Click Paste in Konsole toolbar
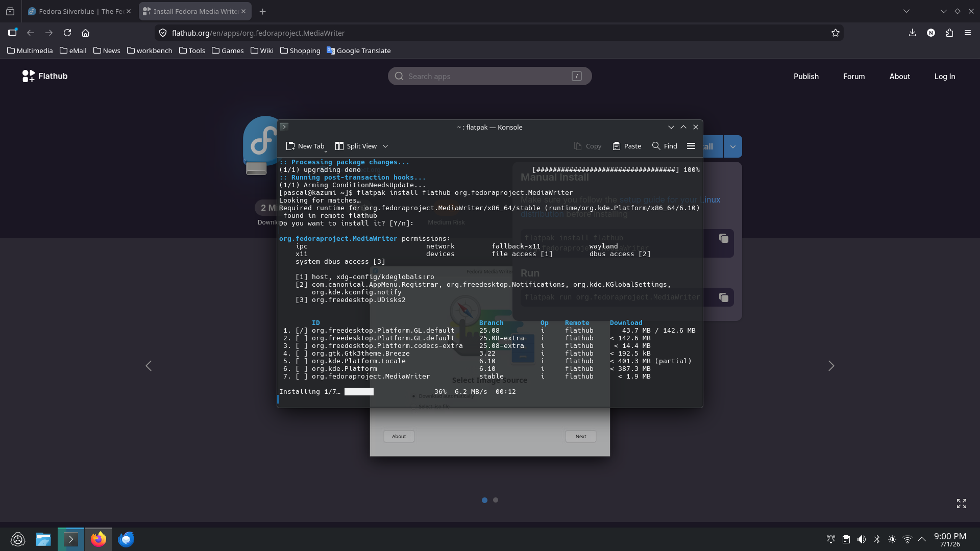Viewport: 980px width, 551px height. [627, 146]
